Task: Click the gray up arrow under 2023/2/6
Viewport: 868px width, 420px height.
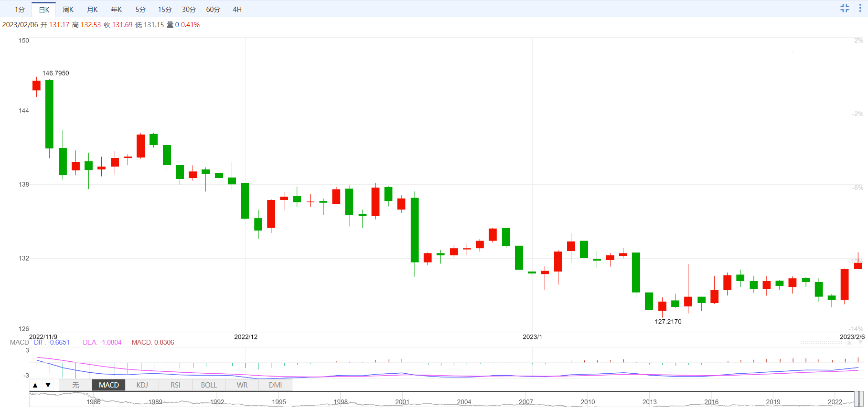Action: coord(849,343)
